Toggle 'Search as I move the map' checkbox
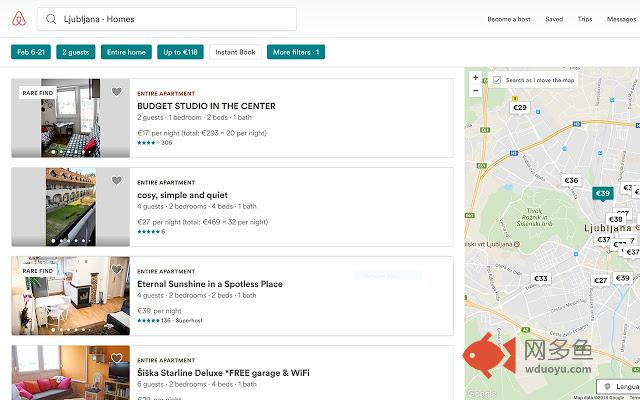 point(497,80)
